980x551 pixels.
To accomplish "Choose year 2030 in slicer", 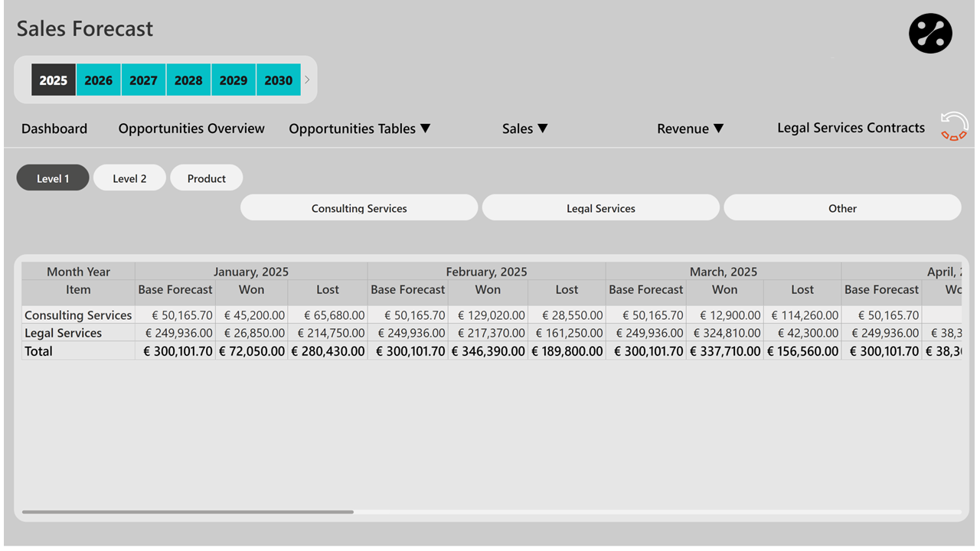I will pos(278,80).
